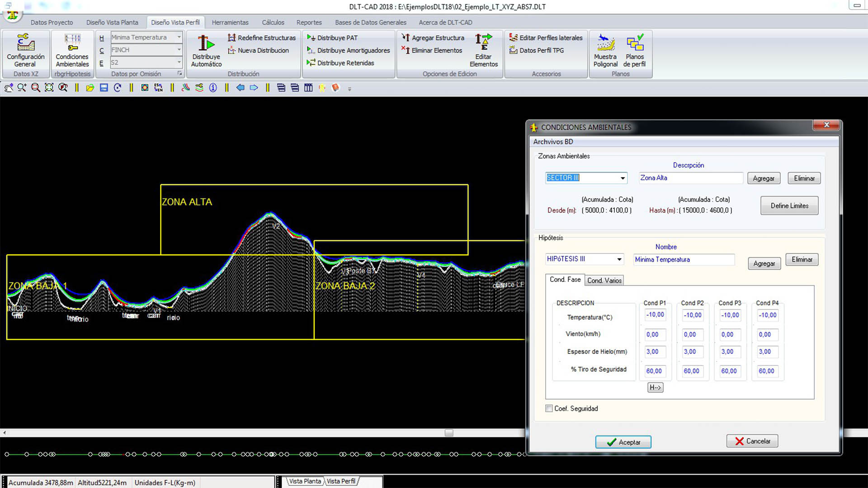Switch to Vista Planta bottom tab

(x=305, y=481)
